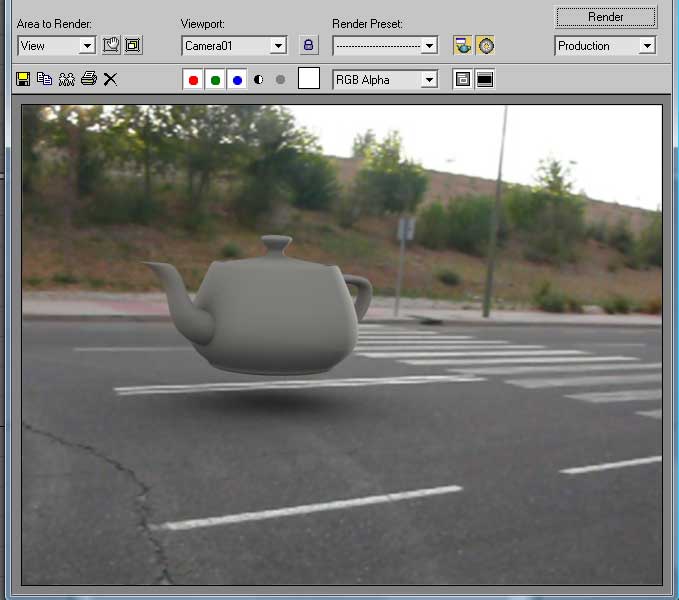Toggle the Green channel button
The height and width of the screenshot is (600, 679).
pos(215,80)
